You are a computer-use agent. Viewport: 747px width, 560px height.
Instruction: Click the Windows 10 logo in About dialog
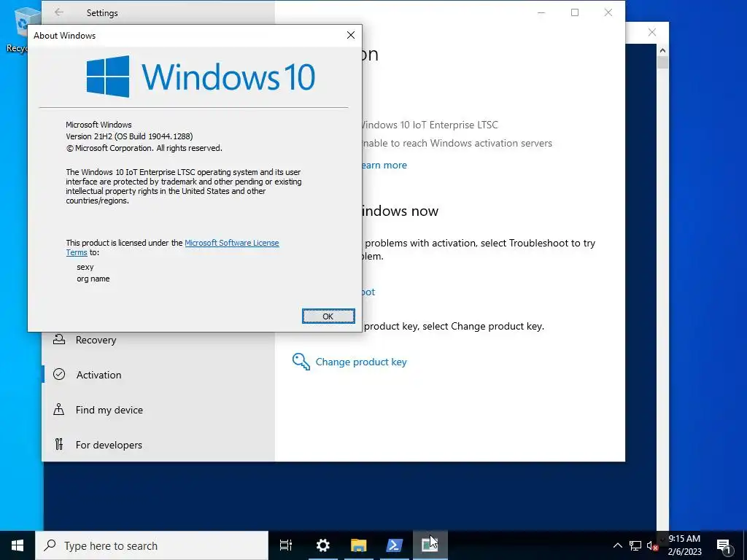(x=201, y=77)
